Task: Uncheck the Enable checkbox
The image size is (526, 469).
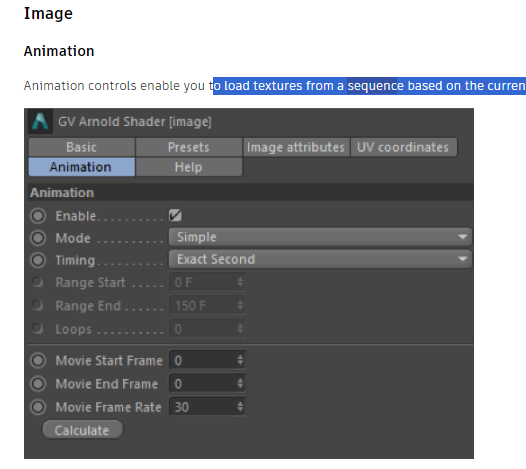Action: click(x=175, y=215)
